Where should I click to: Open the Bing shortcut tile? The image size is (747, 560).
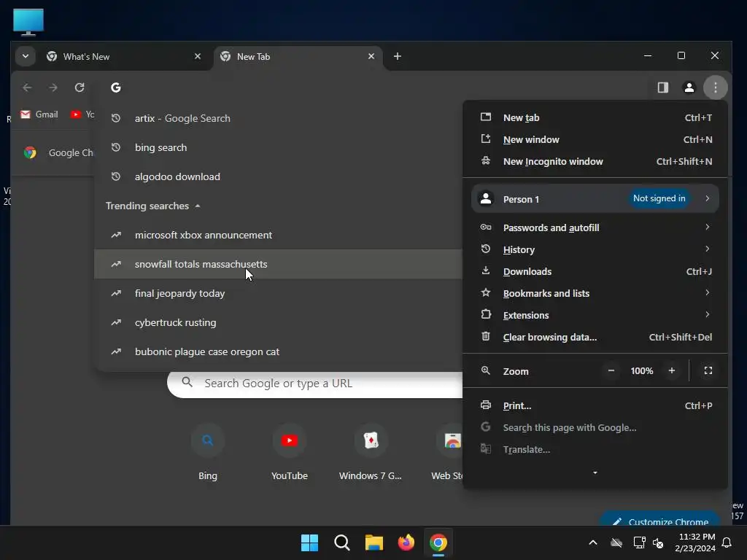pyautogui.click(x=208, y=453)
